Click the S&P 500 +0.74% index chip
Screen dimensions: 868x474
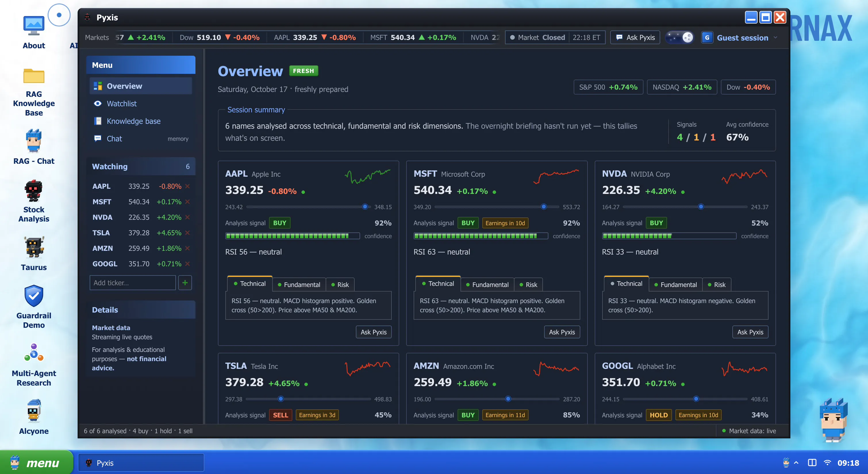click(608, 87)
